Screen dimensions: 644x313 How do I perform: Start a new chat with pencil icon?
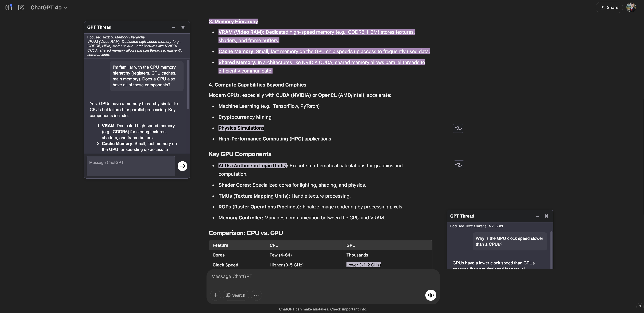click(21, 7)
